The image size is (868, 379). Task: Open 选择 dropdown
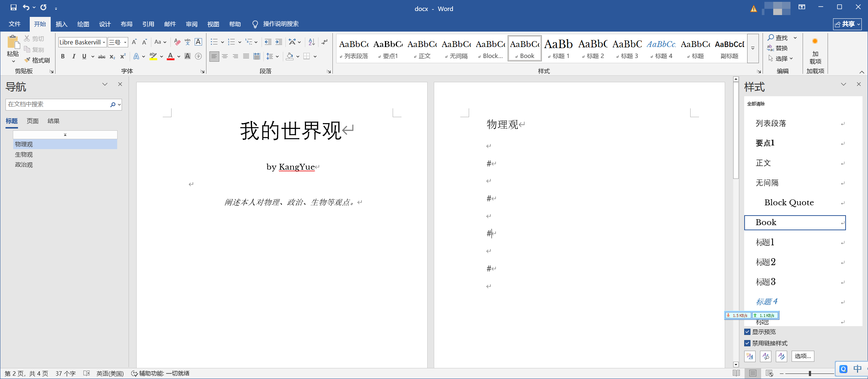(x=781, y=58)
